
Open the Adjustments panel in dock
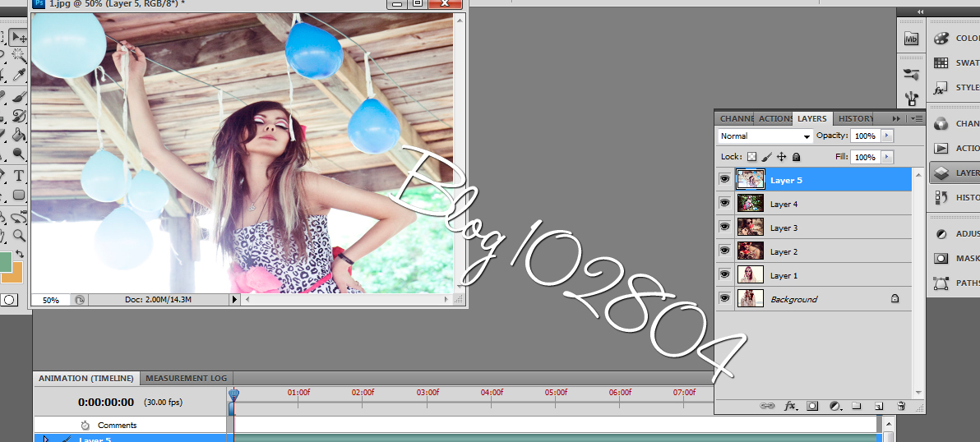coord(954,234)
